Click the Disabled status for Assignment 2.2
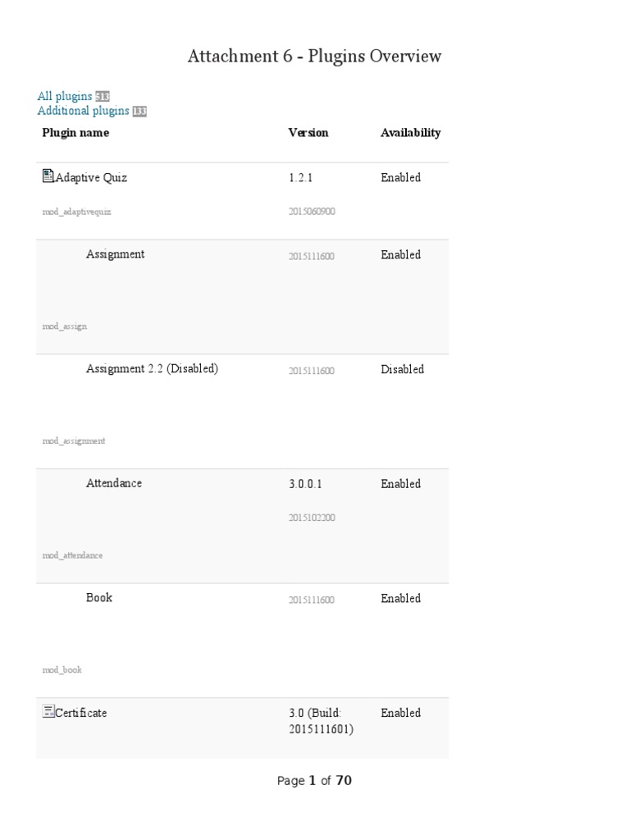Viewport: 630px width, 840px height. (402, 369)
